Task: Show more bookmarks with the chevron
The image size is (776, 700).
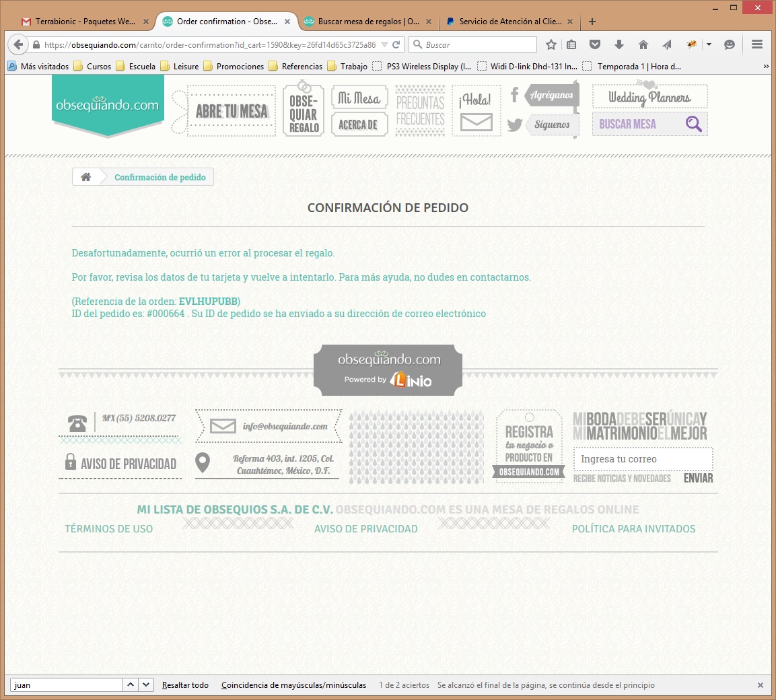Action: coord(766,67)
